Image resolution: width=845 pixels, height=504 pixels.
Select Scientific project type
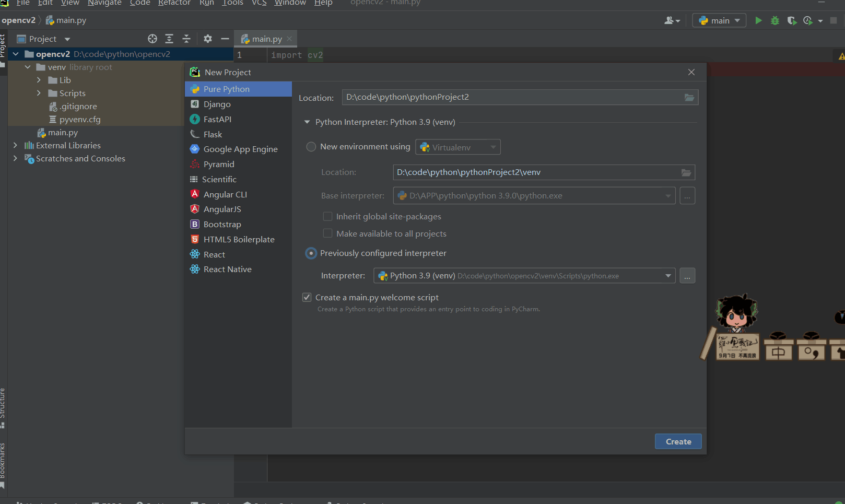(x=238, y=179)
